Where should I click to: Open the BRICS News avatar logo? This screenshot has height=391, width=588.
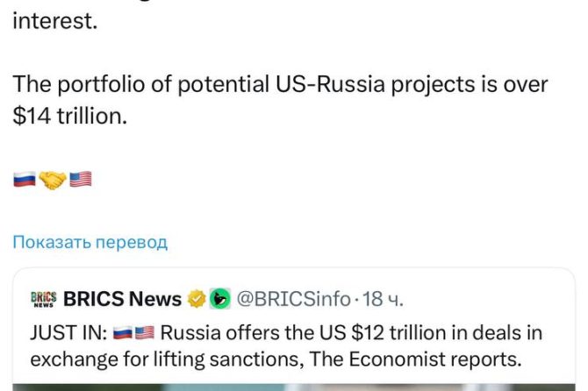43,299
